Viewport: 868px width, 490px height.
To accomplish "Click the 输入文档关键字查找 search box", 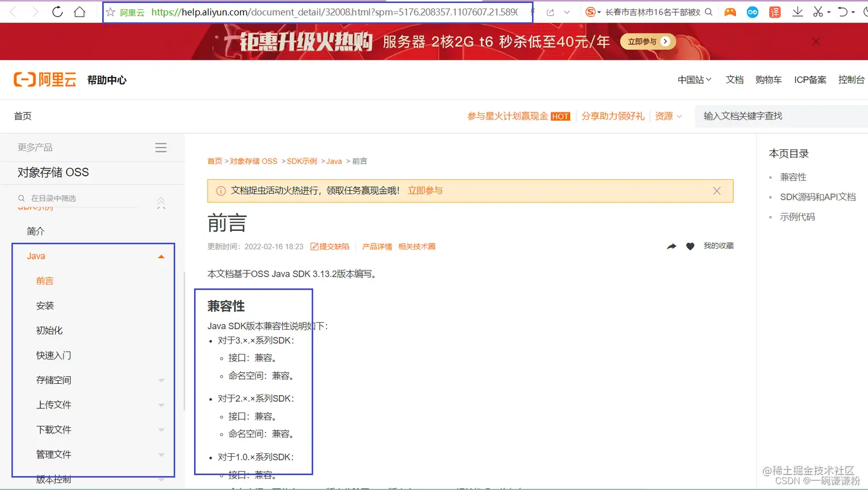I will coord(781,116).
